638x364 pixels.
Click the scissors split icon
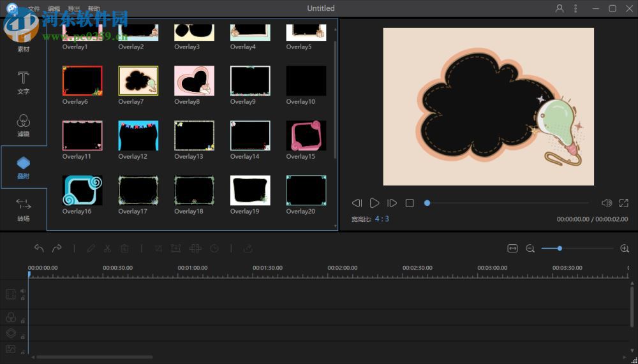point(108,249)
